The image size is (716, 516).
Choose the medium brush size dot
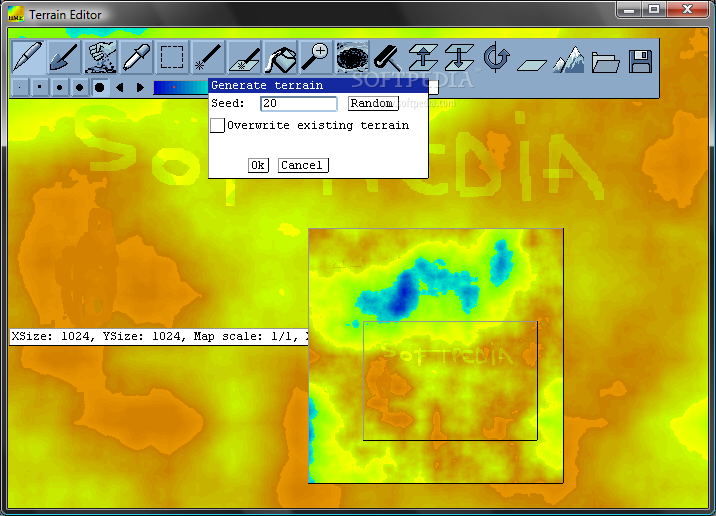tap(59, 87)
